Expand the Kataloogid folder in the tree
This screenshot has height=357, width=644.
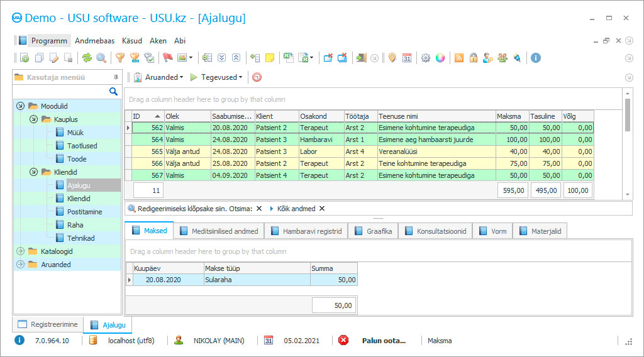tap(20, 251)
